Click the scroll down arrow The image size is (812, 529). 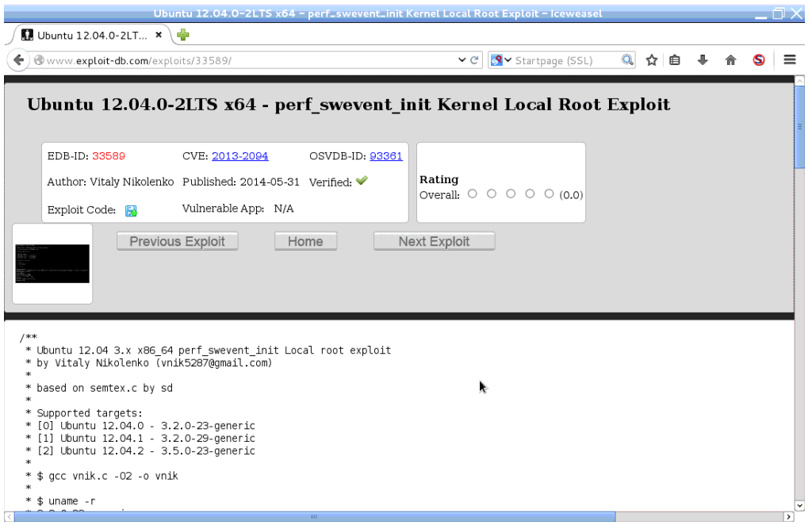(799, 506)
